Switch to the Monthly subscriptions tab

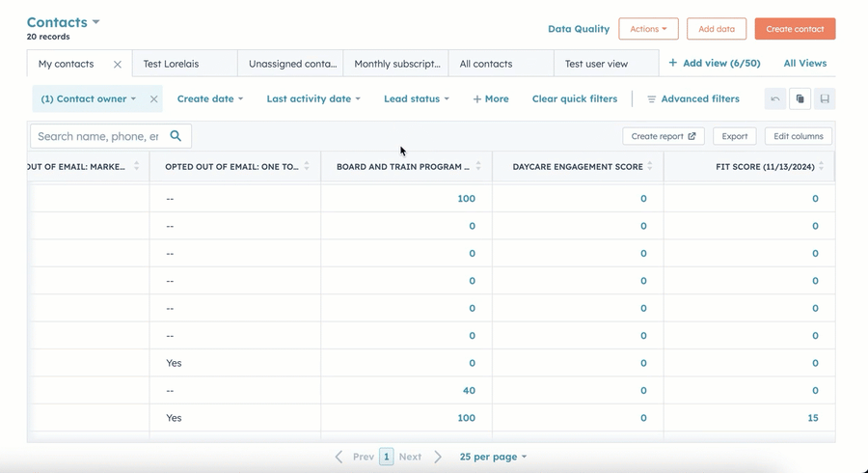[395, 64]
